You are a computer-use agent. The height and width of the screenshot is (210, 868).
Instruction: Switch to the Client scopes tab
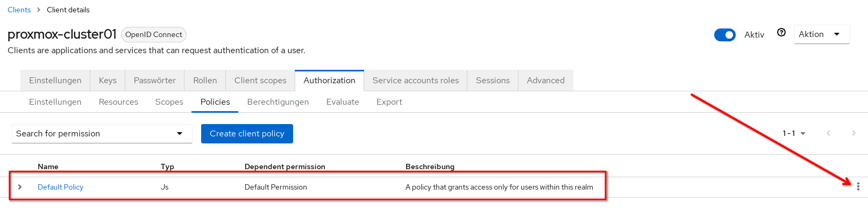tap(260, 81)
